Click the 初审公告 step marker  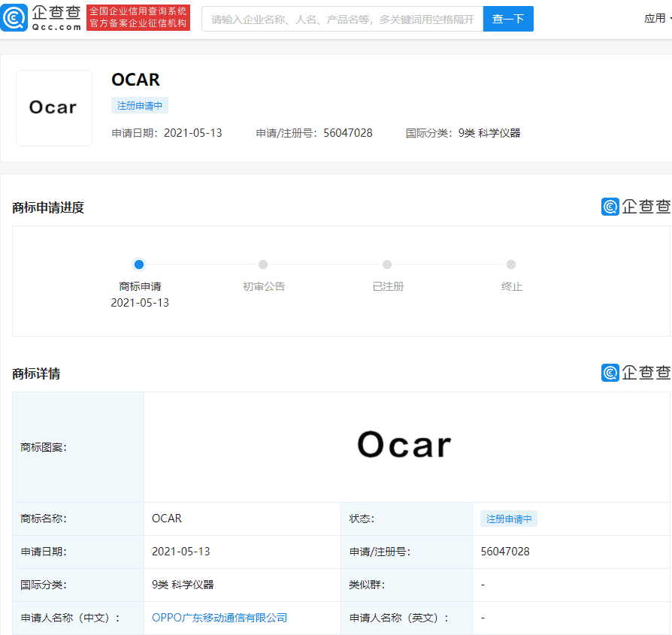(x=263, y=265)
